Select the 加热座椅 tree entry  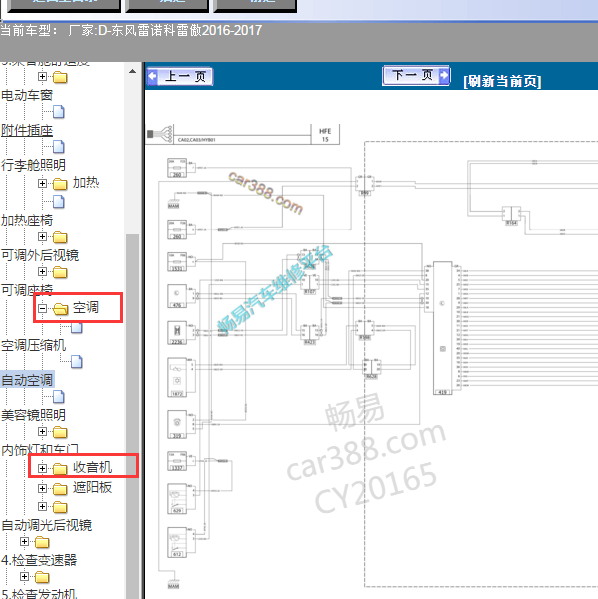(27, 220)
